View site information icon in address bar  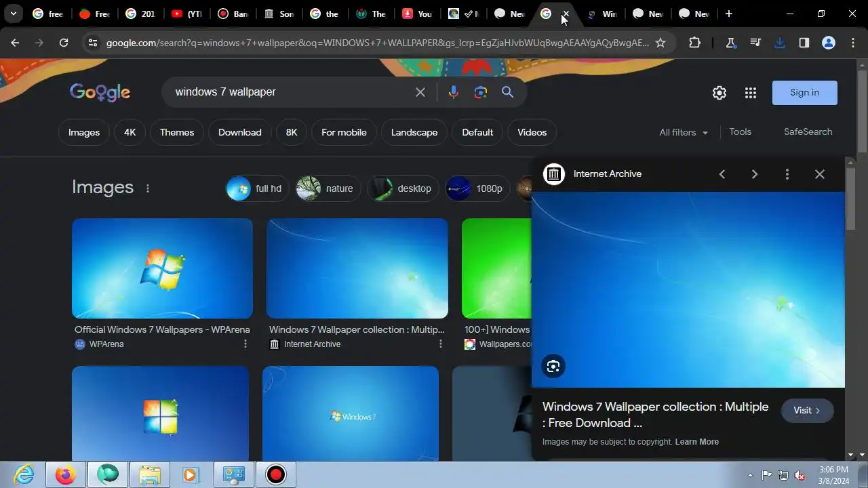93,43
